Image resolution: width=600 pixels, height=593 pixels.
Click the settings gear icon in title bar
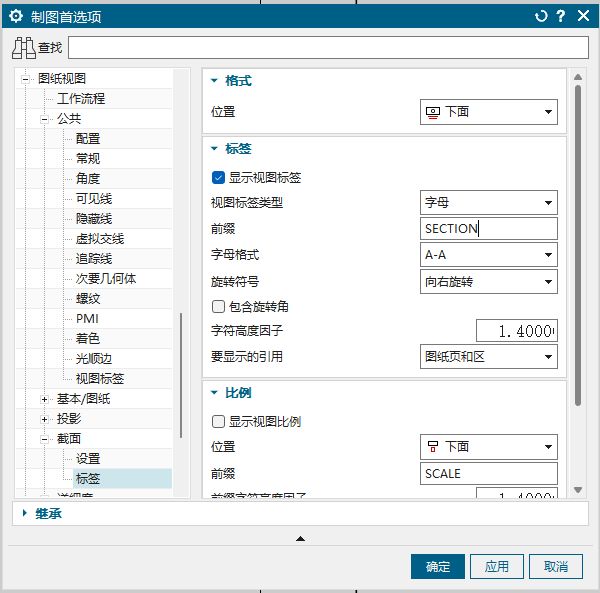click(x=16, y=16)
